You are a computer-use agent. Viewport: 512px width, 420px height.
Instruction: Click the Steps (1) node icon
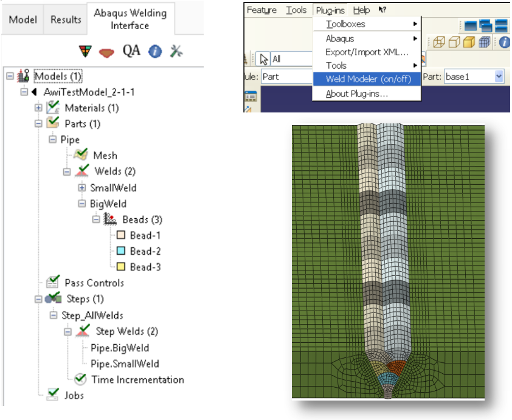[53, 298]
